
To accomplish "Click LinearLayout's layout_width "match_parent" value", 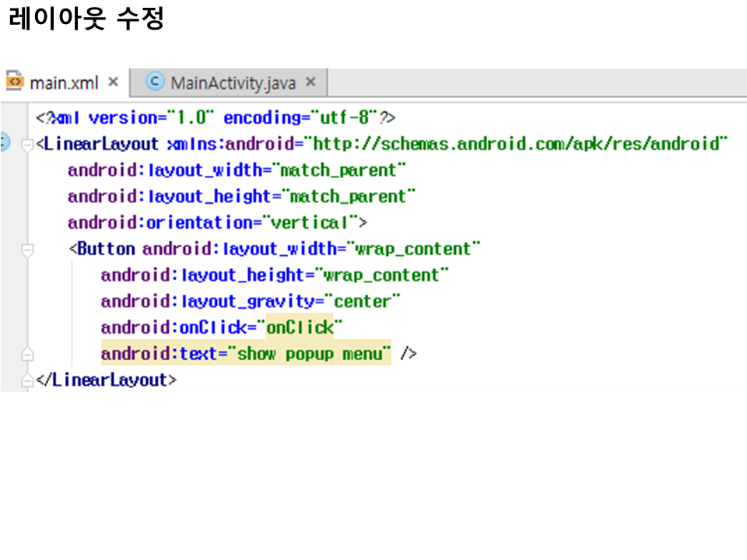I will pos(342,170).
